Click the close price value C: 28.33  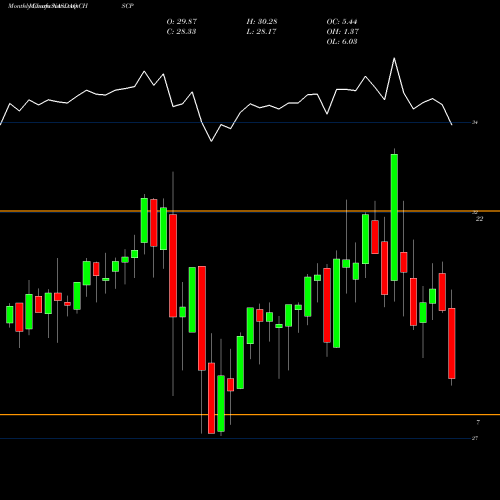pyautogui.click(x=181, y=32)
